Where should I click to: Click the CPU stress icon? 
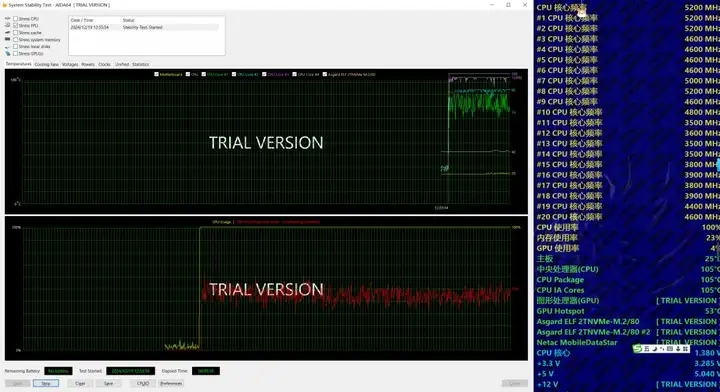7,18
